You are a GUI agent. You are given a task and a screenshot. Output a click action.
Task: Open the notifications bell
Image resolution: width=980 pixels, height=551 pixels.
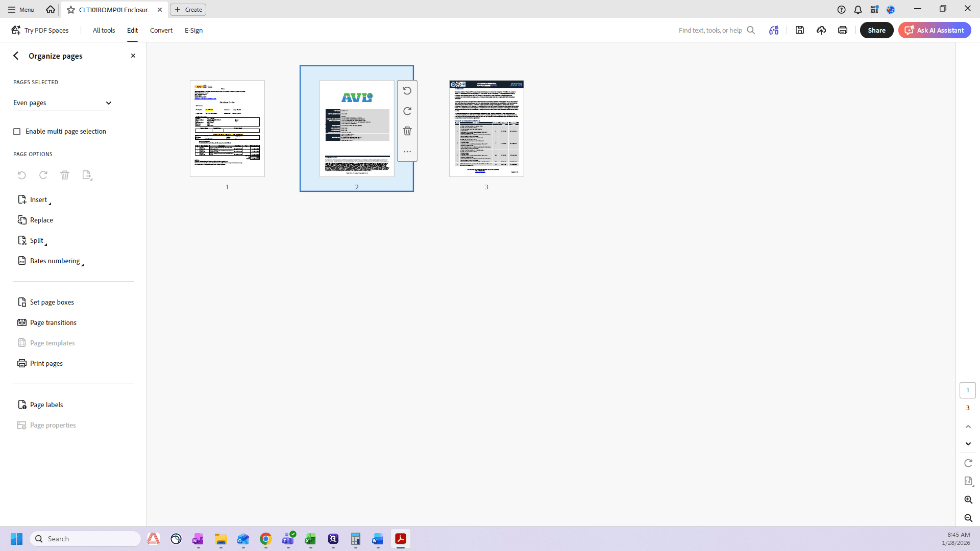[x=858, y=10]
